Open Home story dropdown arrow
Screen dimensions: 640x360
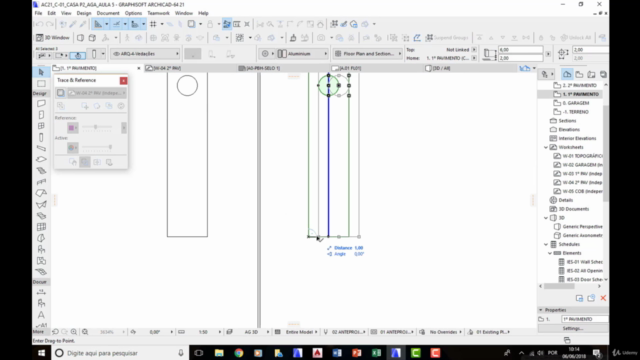click(474, 58)
